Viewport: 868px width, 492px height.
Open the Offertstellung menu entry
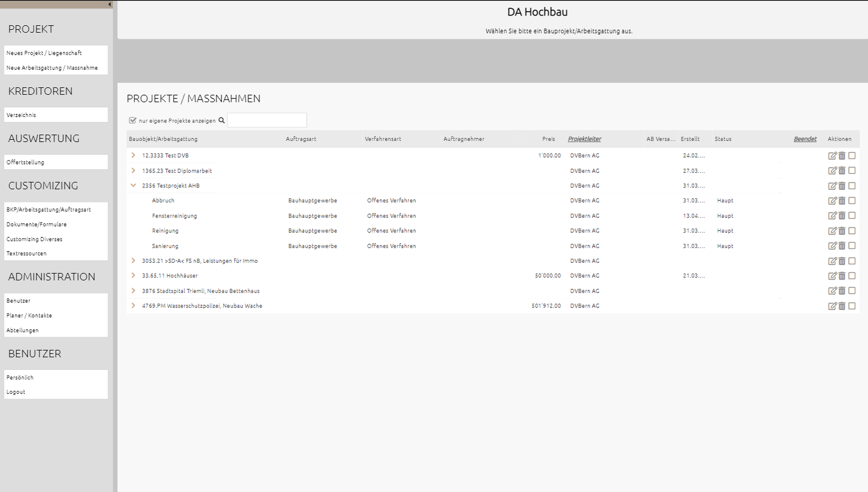[26, 162]
